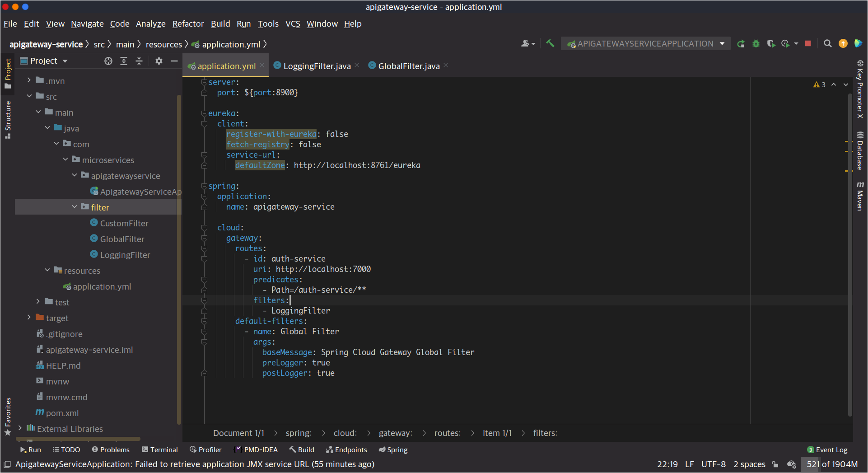Stop the running application (red square)

coord(808,44)
